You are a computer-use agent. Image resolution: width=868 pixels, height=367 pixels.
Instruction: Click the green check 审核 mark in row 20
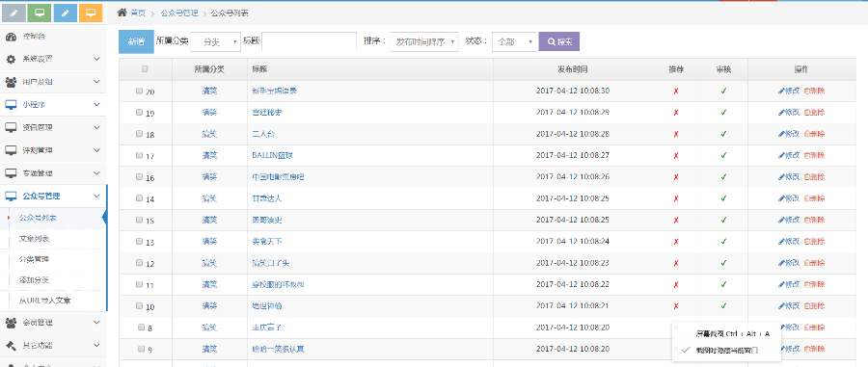coord(723,91)
